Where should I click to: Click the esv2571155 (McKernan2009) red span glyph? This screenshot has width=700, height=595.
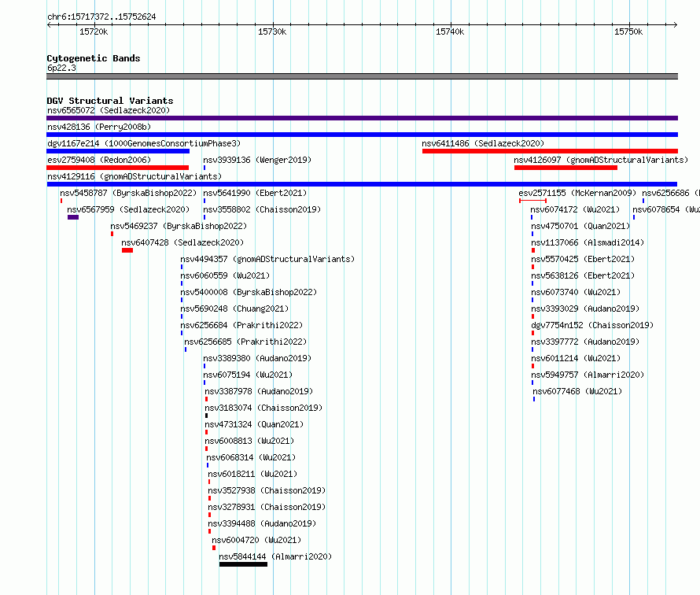click(x=532, y=201)
